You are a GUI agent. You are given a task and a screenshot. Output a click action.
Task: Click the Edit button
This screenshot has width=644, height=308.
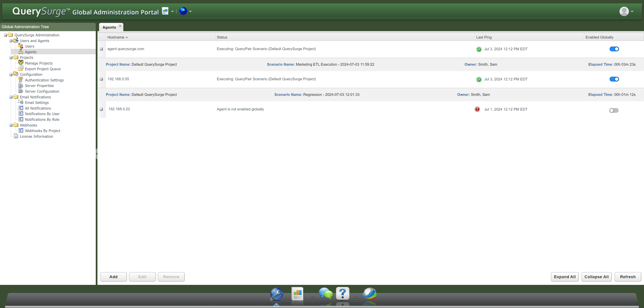[142, 277]
